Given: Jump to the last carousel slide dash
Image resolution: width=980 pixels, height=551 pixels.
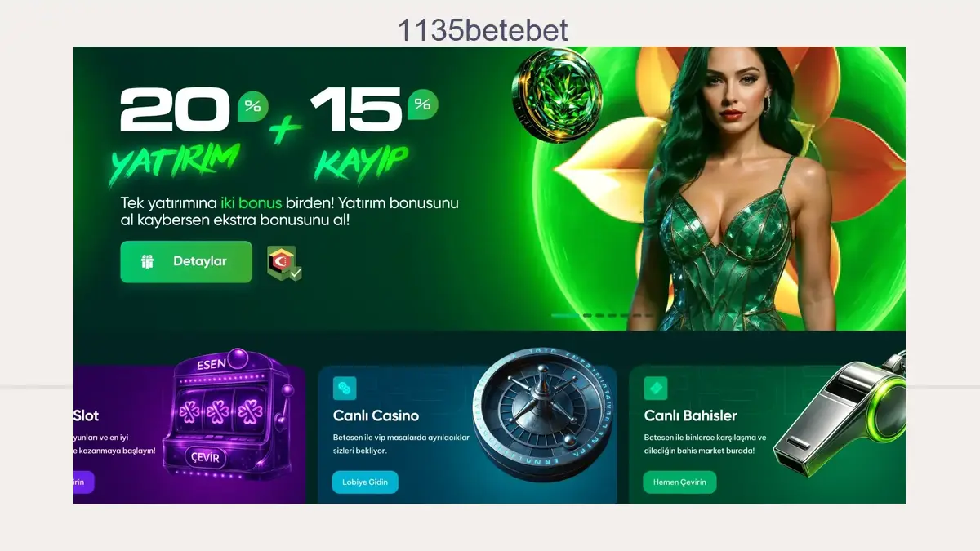Looking at the screenshot, I should click(x=649, y=316).
